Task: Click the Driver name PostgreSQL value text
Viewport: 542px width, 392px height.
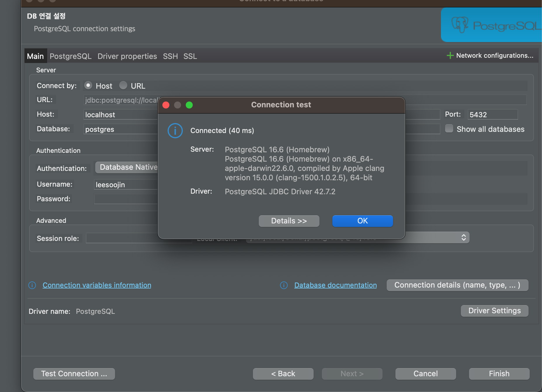Action: 95,311
